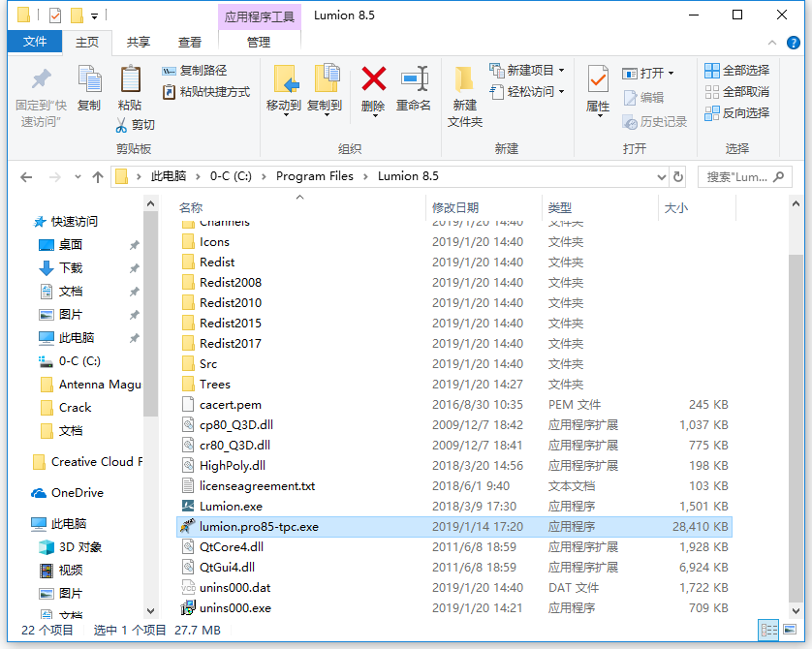
Task: Click Select none (全部取消)
Action: click(737, 92)
